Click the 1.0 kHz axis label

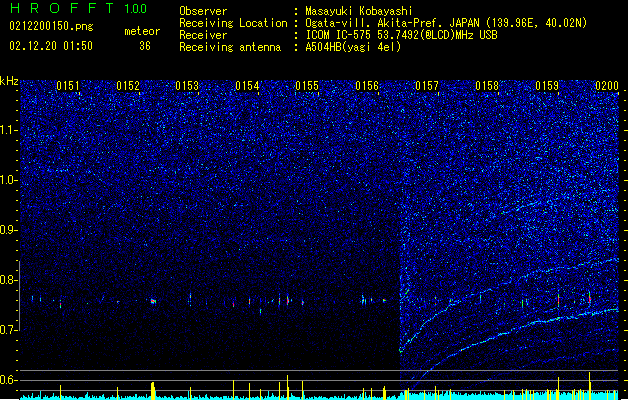point(9,180)
